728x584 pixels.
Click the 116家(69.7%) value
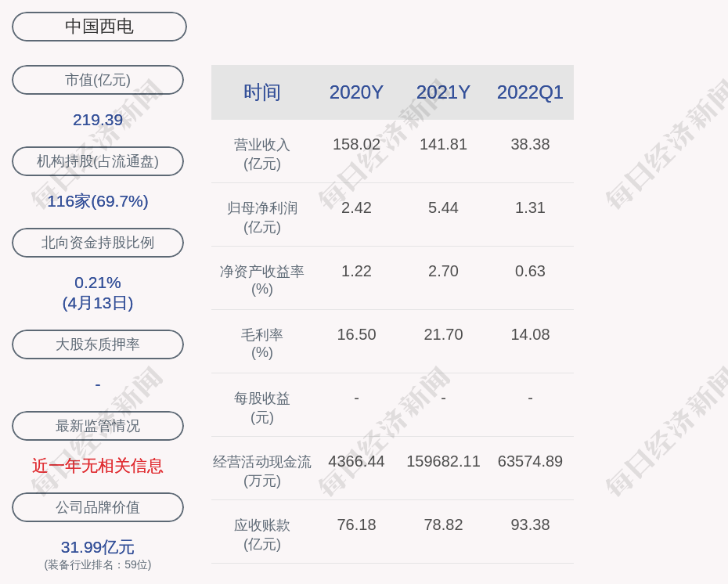98,201
